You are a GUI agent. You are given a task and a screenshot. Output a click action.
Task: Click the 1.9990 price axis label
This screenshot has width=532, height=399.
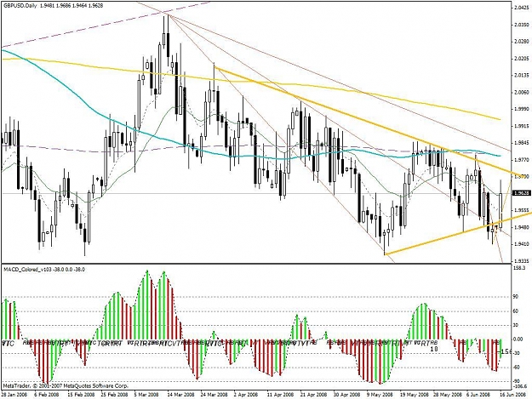point(521,109)
